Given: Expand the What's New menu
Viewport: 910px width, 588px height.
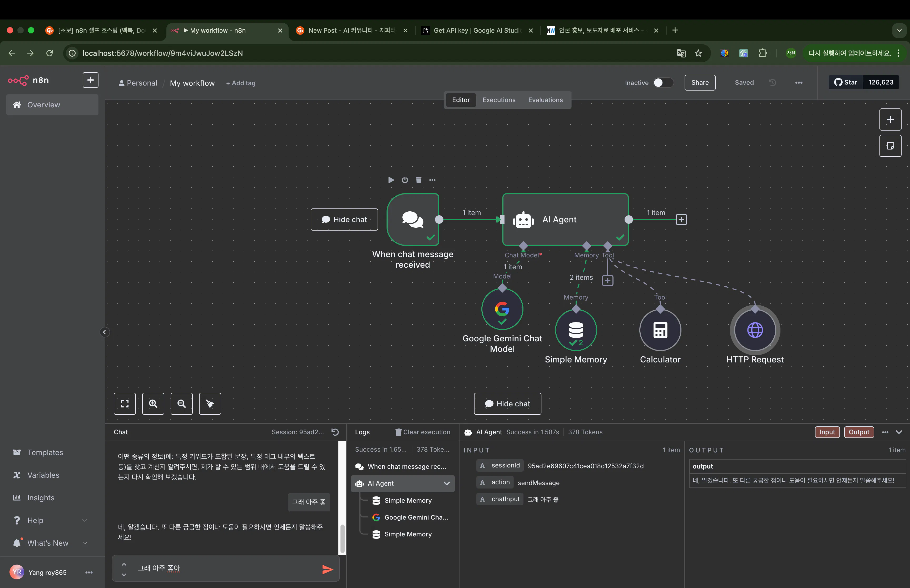Looking at the screenshot, I should 85,543.
